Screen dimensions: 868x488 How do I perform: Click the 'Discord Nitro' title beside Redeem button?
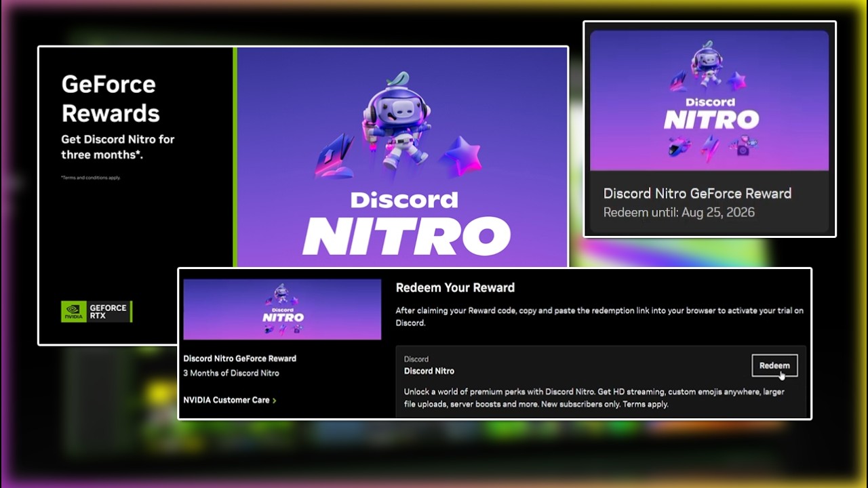[x=429, y=371]
